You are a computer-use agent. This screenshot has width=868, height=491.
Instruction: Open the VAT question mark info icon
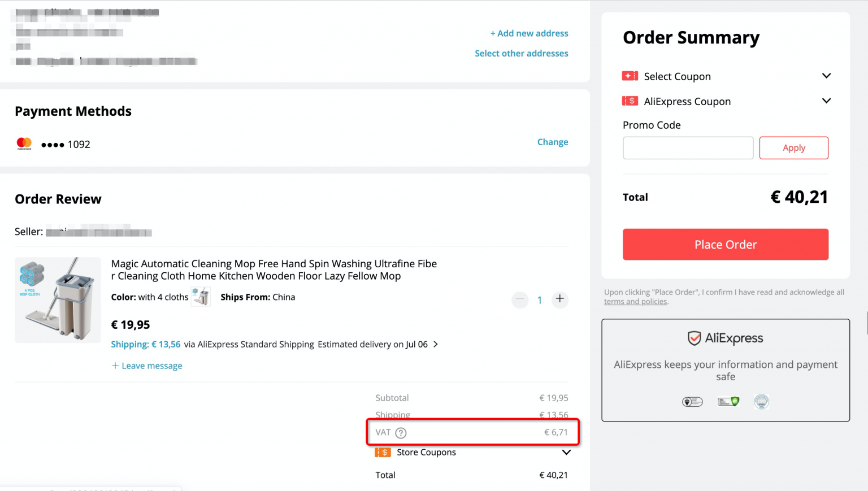coord(401,432)
